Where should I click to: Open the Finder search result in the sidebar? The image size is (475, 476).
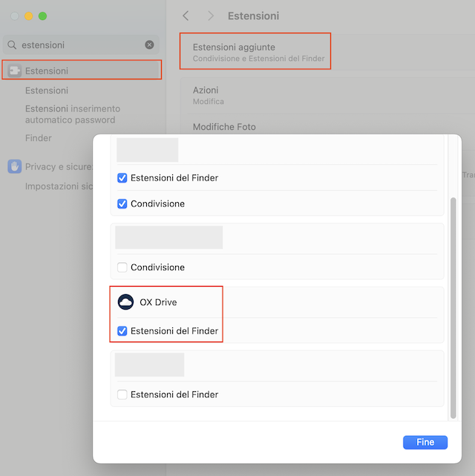pos(38,138)
